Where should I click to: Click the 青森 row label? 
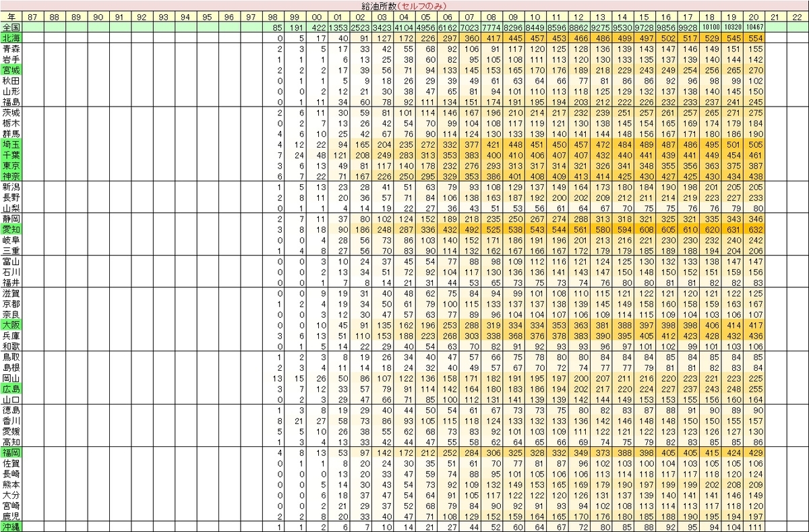[11, 49]
